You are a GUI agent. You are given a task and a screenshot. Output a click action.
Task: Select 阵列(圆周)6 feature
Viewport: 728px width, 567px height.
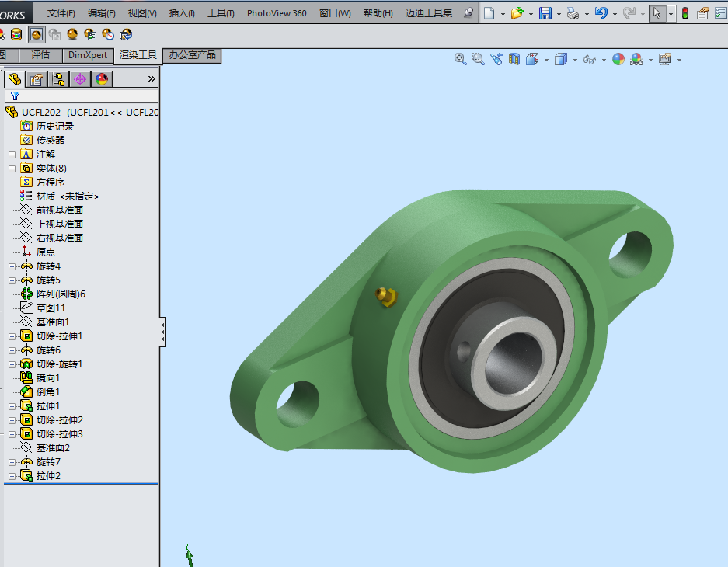pos(61,294)
